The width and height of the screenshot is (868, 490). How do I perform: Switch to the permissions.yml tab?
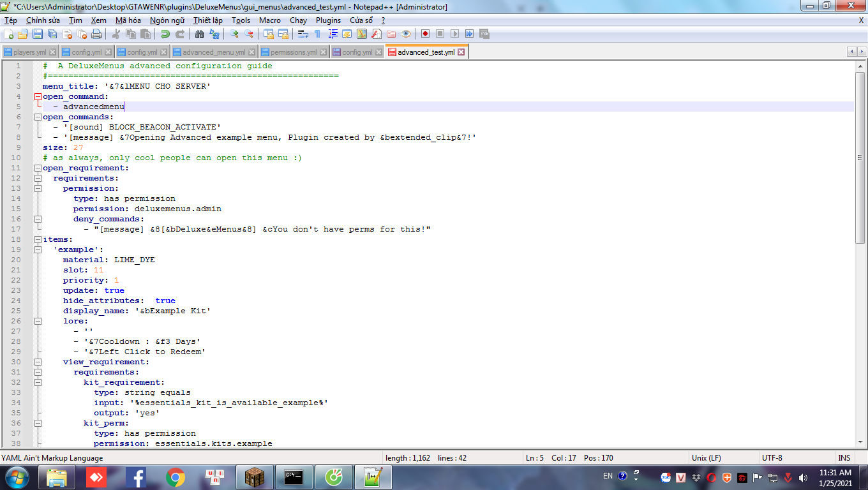tap(293, 52)
